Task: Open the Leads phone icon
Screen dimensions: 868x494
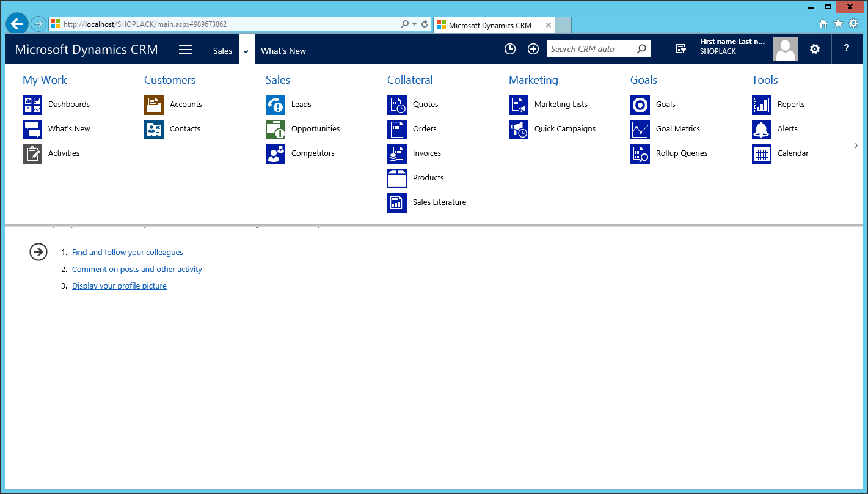Action: click(275, 105)
